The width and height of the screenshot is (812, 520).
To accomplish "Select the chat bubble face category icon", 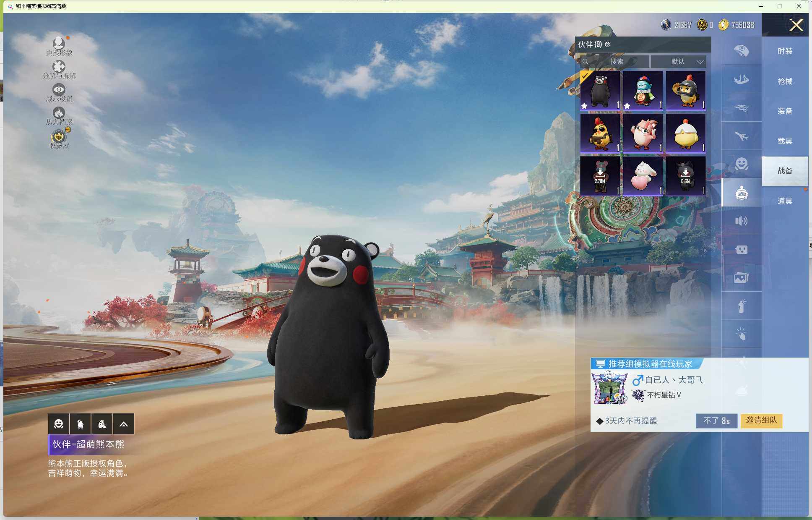I will (x=741, y=249).
